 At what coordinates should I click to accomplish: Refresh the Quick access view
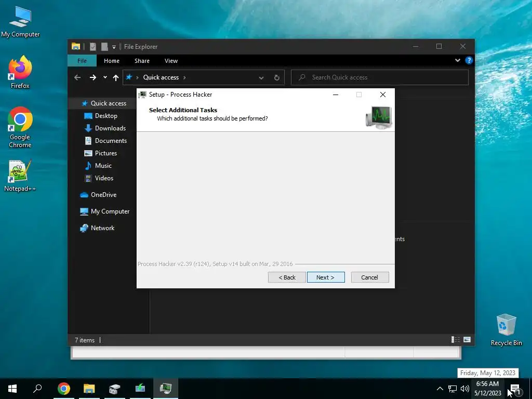click(x=276, y=78)
